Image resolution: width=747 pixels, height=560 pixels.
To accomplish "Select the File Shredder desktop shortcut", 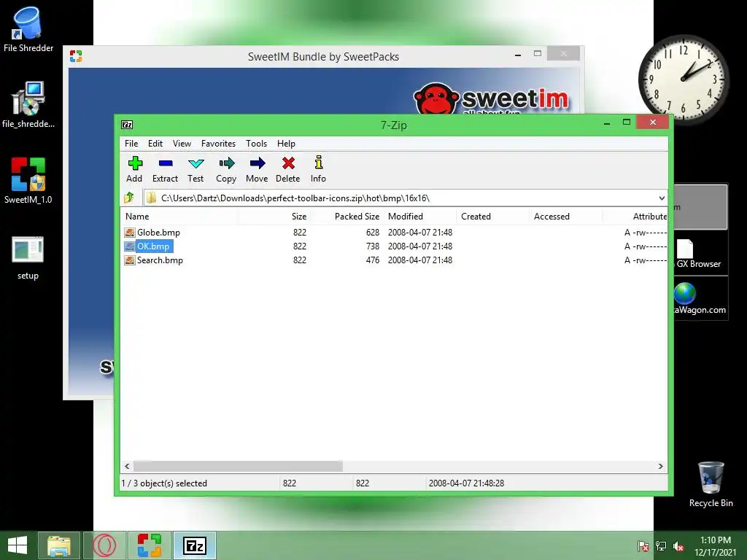I will tap(28, 28).
